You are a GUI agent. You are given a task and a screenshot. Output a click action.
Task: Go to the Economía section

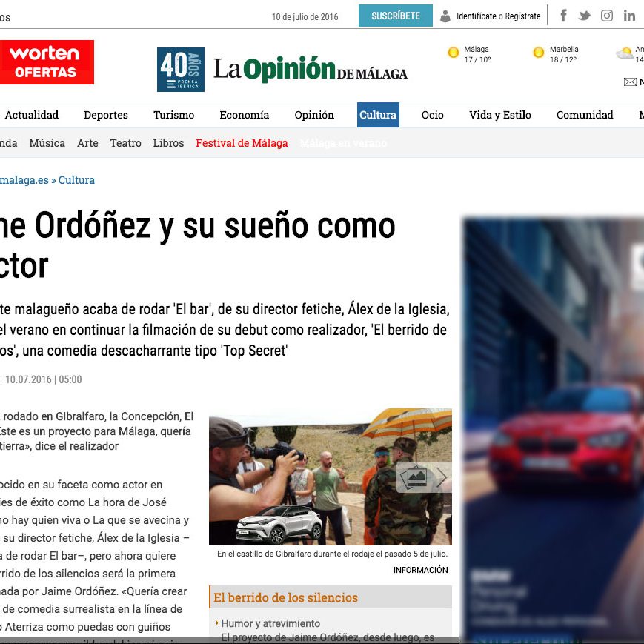pos(244,115)
